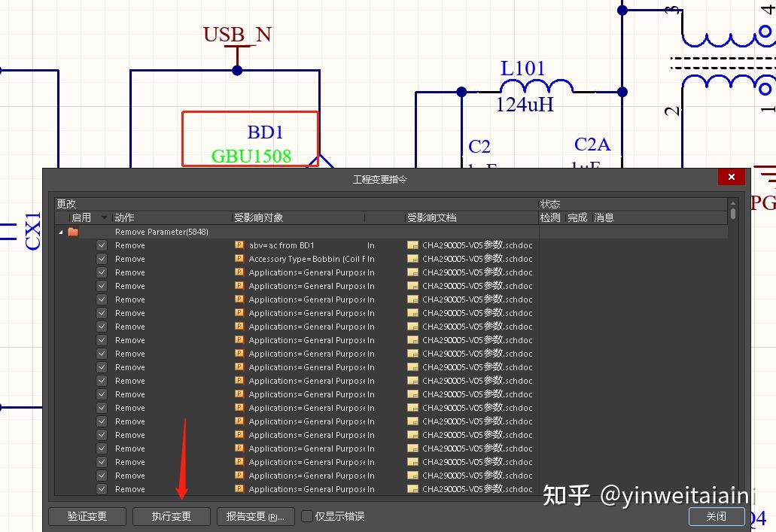Click the document icon in the abv=ac row
The height and width of the screenshot is (532, 776).
pos(412,245)
